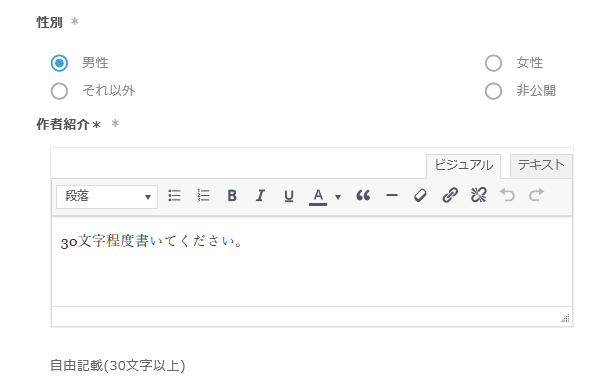Insert a bulleted list in the editor

click(x=175, y=196)
